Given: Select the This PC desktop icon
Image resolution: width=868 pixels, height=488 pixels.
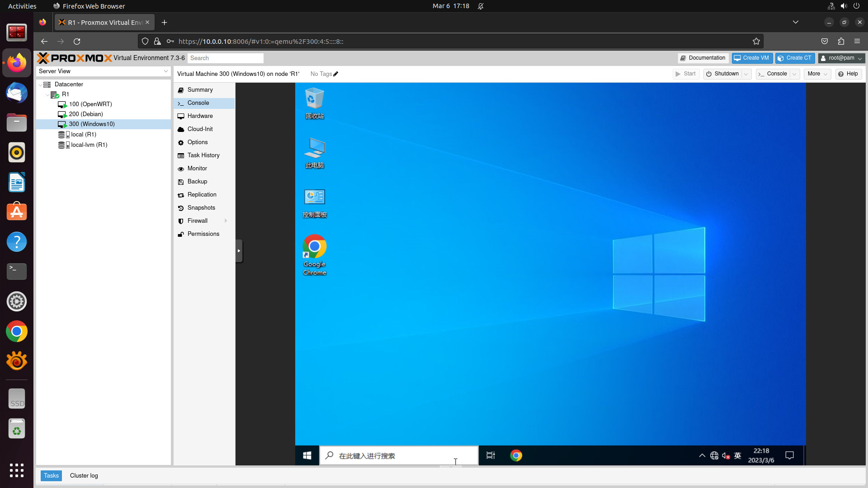Looking at the screenshot, I should point(314,153).
